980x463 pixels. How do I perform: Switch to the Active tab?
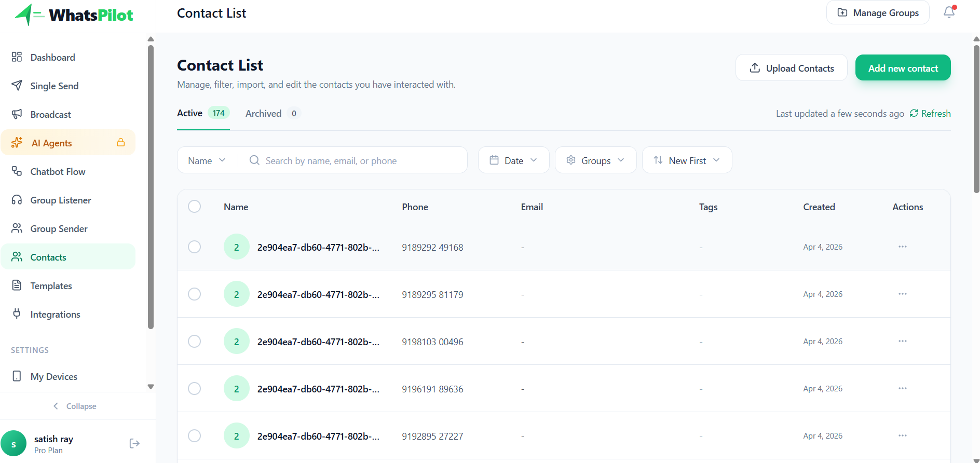(203, 113)
